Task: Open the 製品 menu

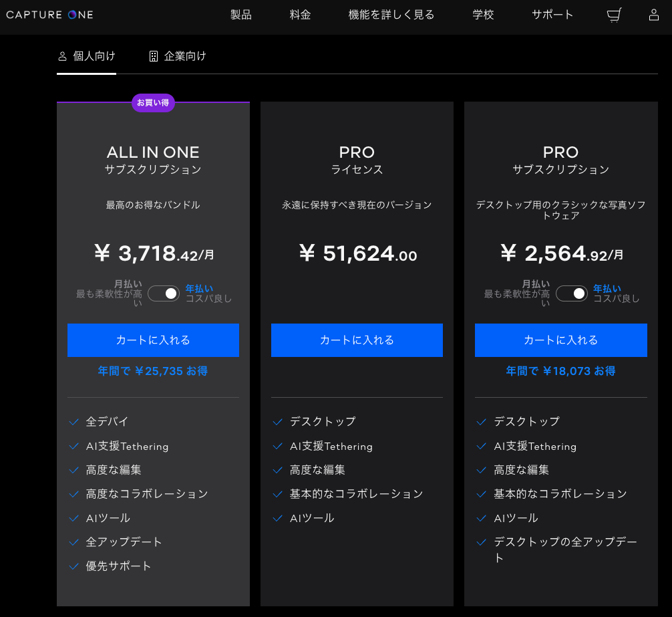Action: pos(240,15)
